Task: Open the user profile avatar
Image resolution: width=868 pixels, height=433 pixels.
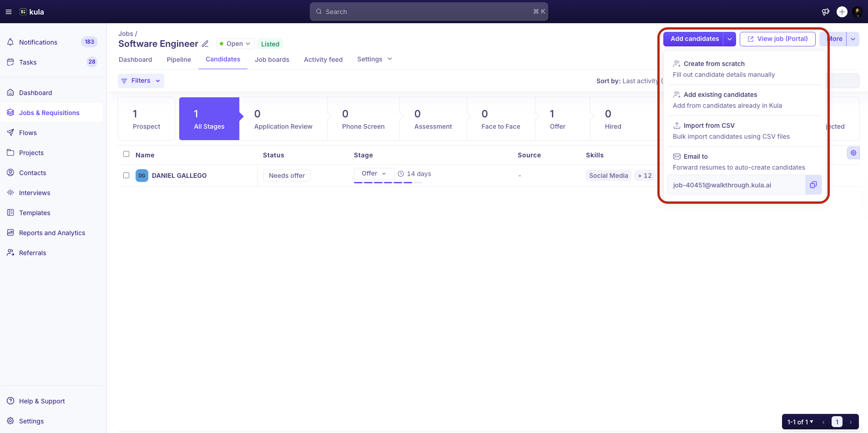Action: click(x=858, y=12)
